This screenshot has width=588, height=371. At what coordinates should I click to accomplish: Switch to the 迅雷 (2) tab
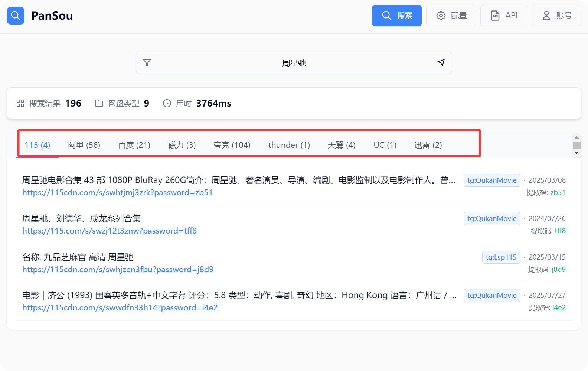428,145
